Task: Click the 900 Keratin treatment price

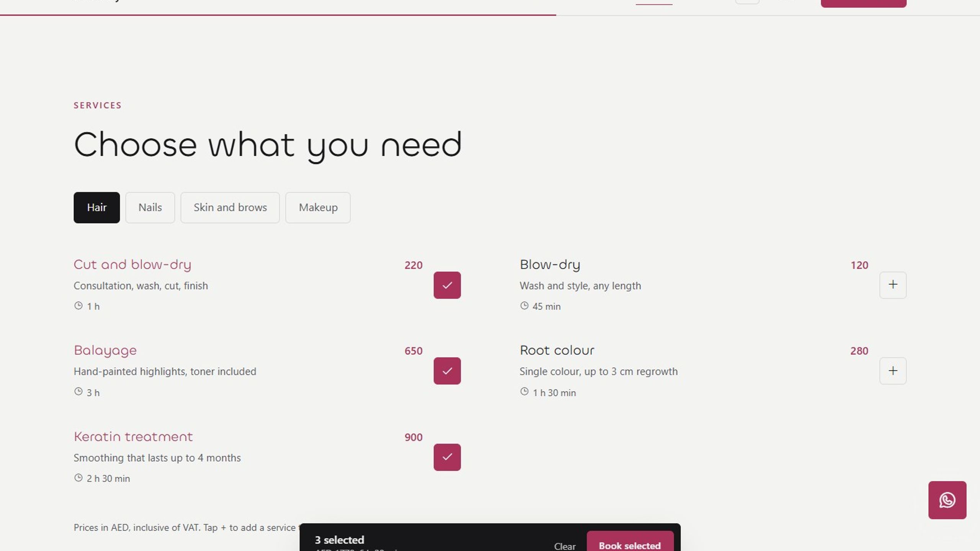Action: click(413, 437)
